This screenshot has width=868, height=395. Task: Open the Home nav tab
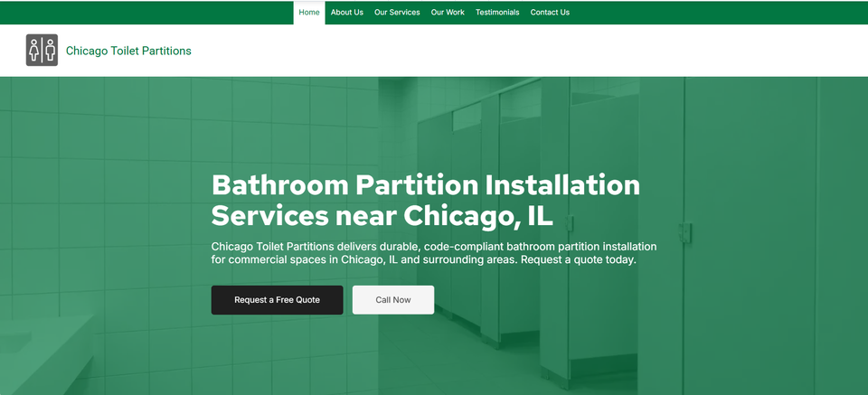click(309, 12)
